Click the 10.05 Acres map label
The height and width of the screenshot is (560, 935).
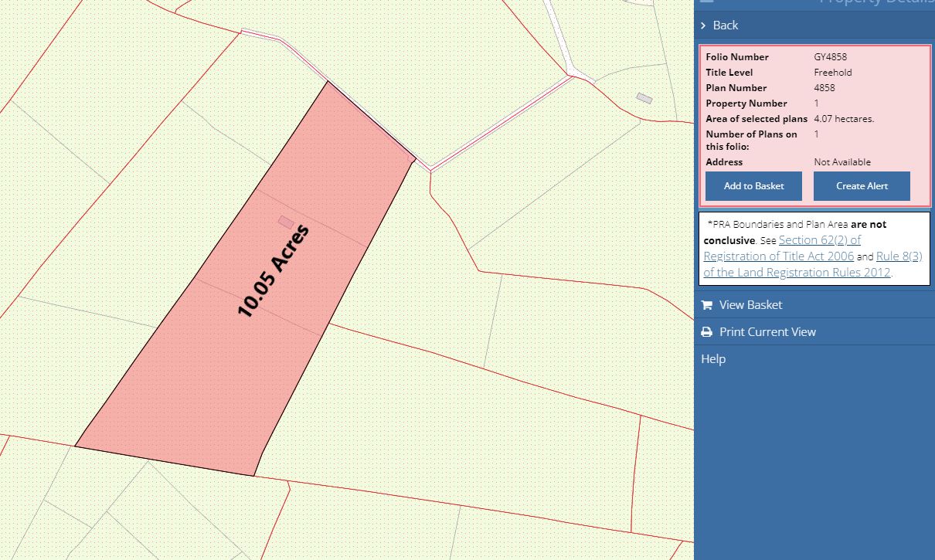tap(274, 271)
